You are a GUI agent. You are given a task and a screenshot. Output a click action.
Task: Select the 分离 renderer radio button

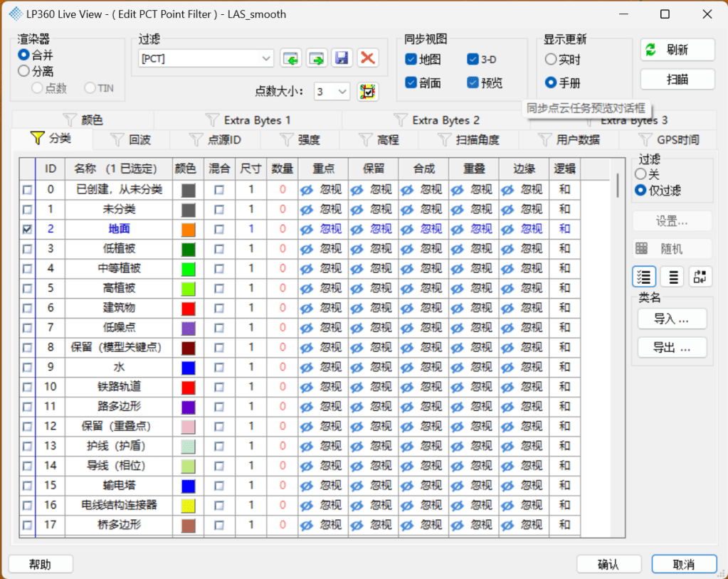pyautogui.click(x=24, y=71)
